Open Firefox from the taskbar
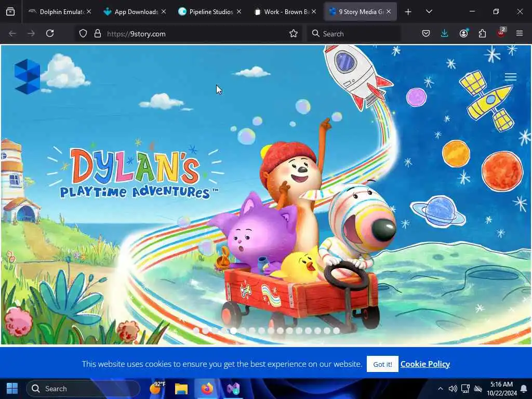The image size is (532, 399). 207,389
